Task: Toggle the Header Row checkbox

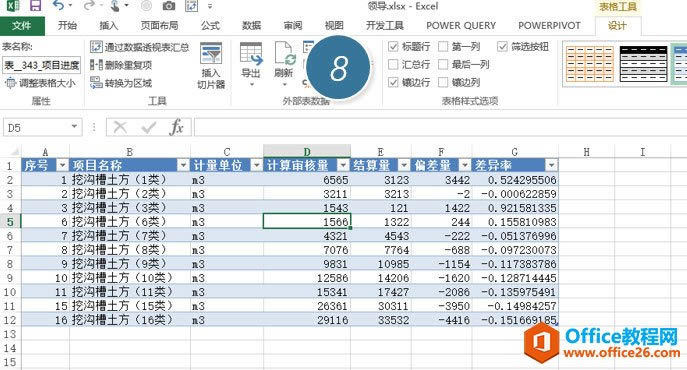Action: 393,46
